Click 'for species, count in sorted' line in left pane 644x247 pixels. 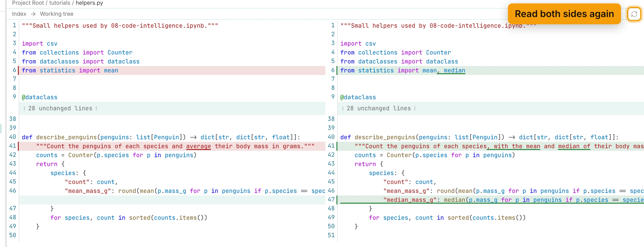coord(129,218)
